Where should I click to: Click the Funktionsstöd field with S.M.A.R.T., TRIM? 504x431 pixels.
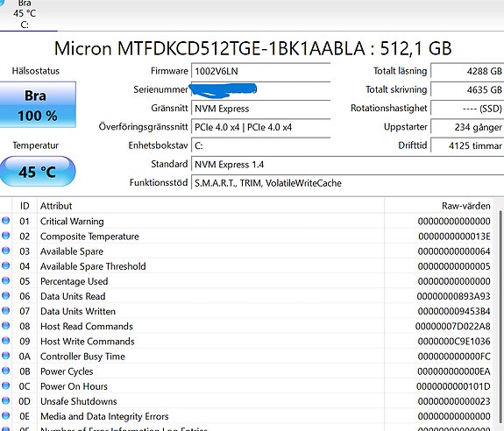(x=347, y=183)
